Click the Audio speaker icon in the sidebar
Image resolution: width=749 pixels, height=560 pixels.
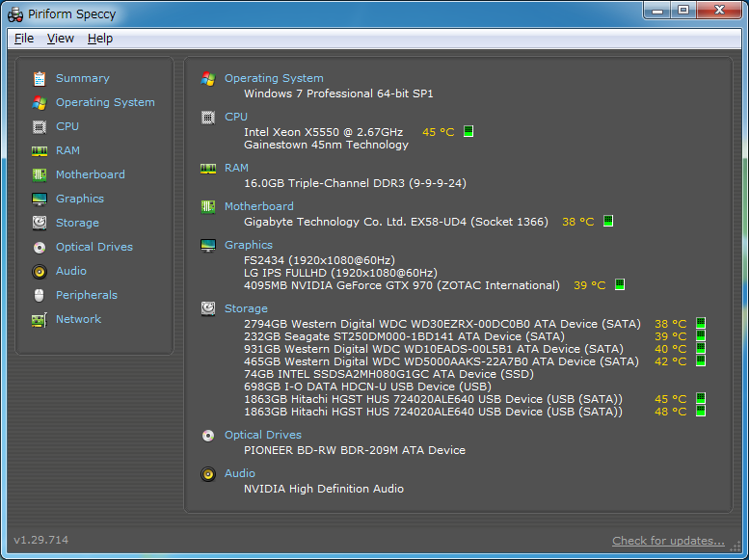coord(40,272)
